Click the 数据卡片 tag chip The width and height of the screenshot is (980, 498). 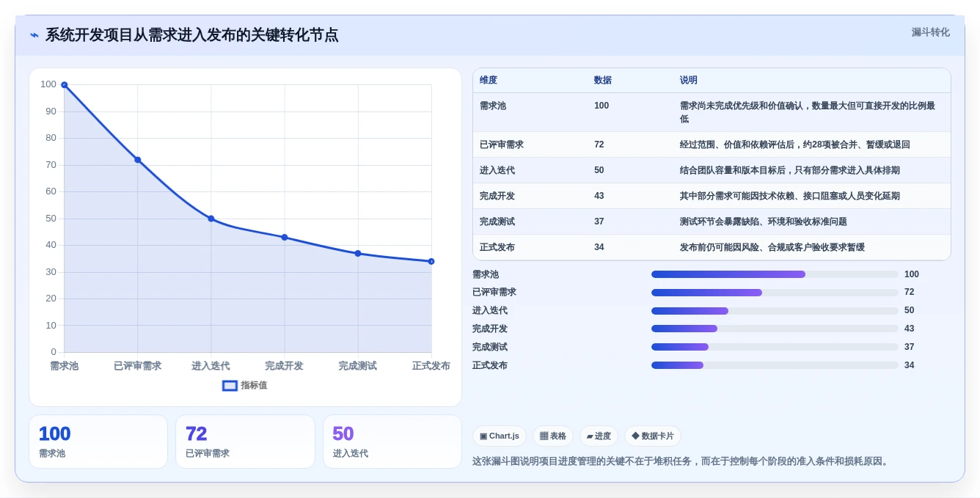(x=653, y=436)
